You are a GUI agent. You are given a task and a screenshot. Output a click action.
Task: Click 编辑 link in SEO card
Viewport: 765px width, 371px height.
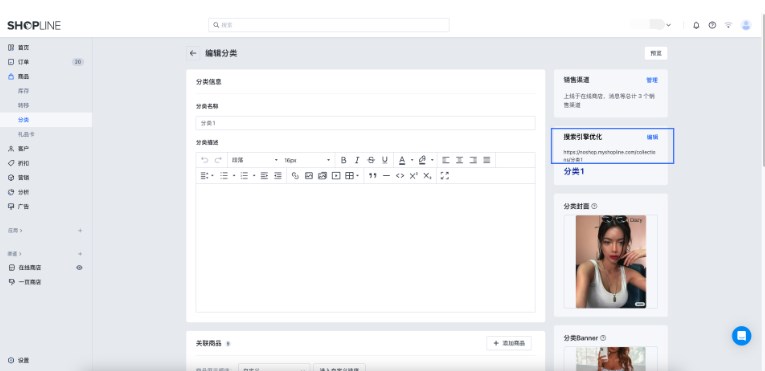tap(652, 137)
